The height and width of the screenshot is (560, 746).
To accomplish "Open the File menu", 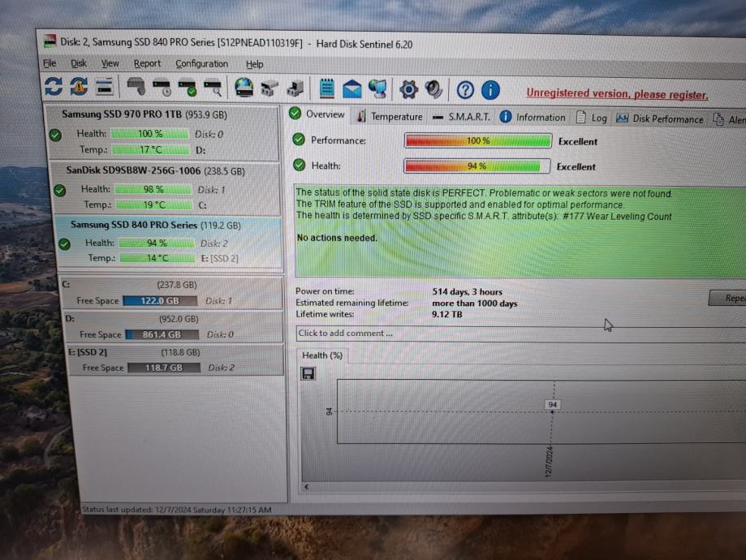I will [x=50, y=62].
